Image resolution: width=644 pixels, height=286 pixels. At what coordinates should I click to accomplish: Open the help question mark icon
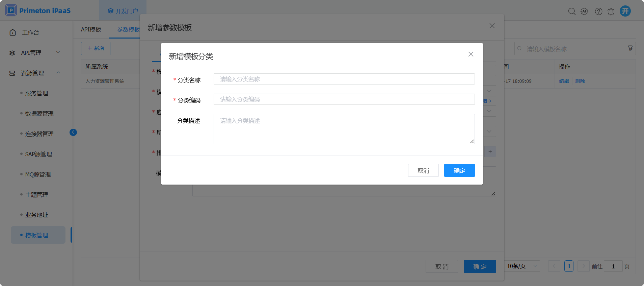598,11
